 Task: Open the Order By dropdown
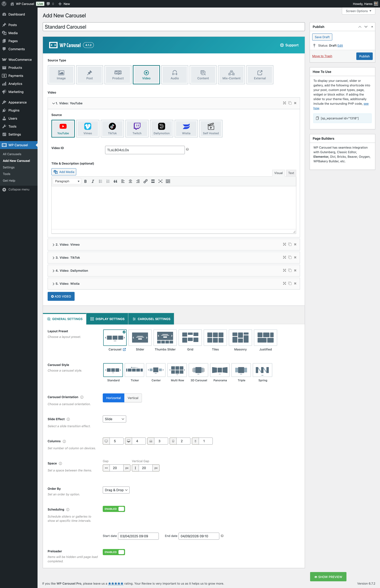click(x=116, y=490)
